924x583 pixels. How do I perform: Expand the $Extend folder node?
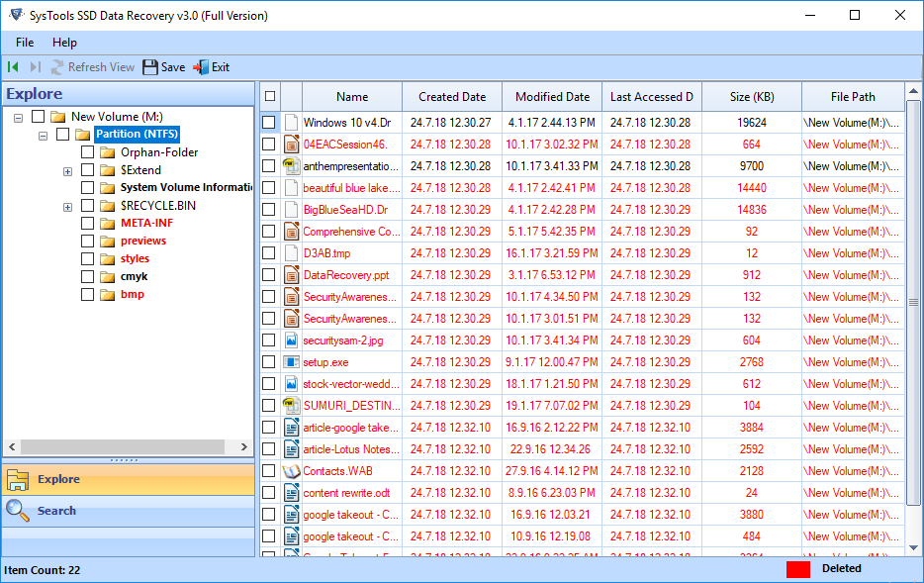pyautogui.click(x=67, y=169)
